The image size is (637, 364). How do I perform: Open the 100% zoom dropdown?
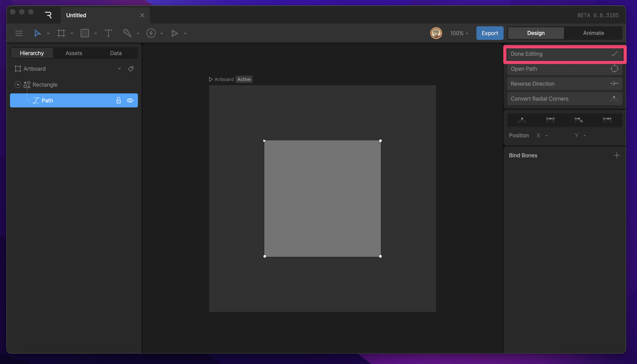[x=459, y=33]
